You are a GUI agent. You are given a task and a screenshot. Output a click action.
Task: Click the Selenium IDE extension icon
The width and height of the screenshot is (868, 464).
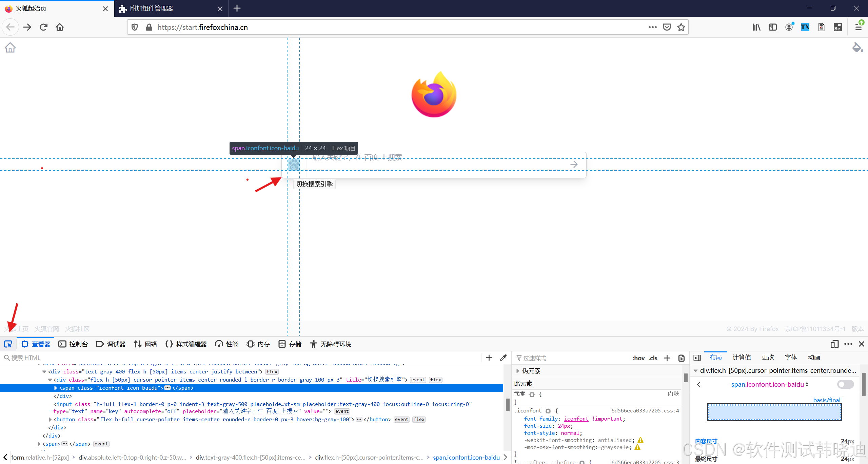(x=838, y=27)
